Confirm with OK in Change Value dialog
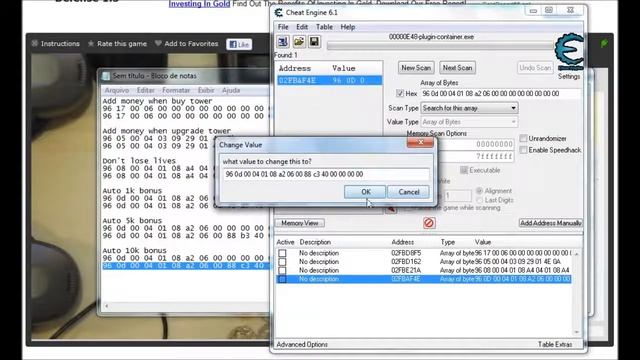Image resolution: width=640 pixels, height=360 pixels. [365, 192]
